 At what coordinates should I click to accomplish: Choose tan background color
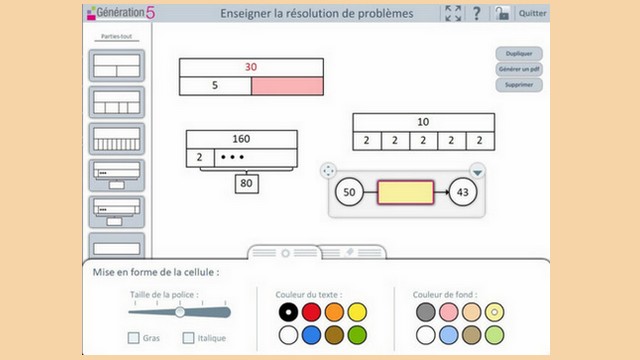pyautogui.click(x=471, y=335)
